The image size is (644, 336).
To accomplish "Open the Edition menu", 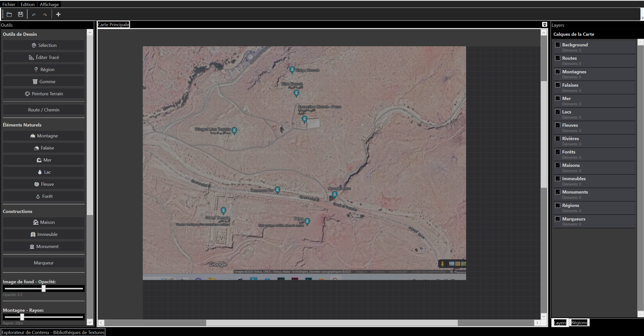I will coord(27,4).
